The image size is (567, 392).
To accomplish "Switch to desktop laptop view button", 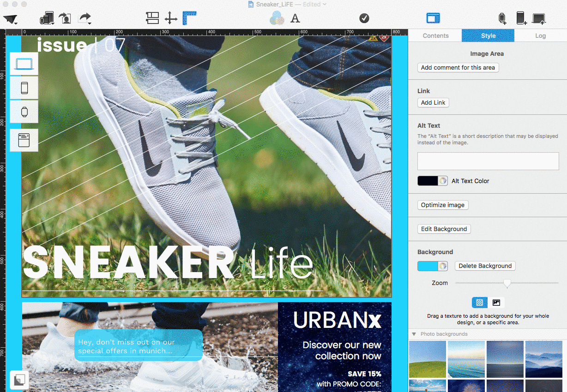I will (24, 64).
